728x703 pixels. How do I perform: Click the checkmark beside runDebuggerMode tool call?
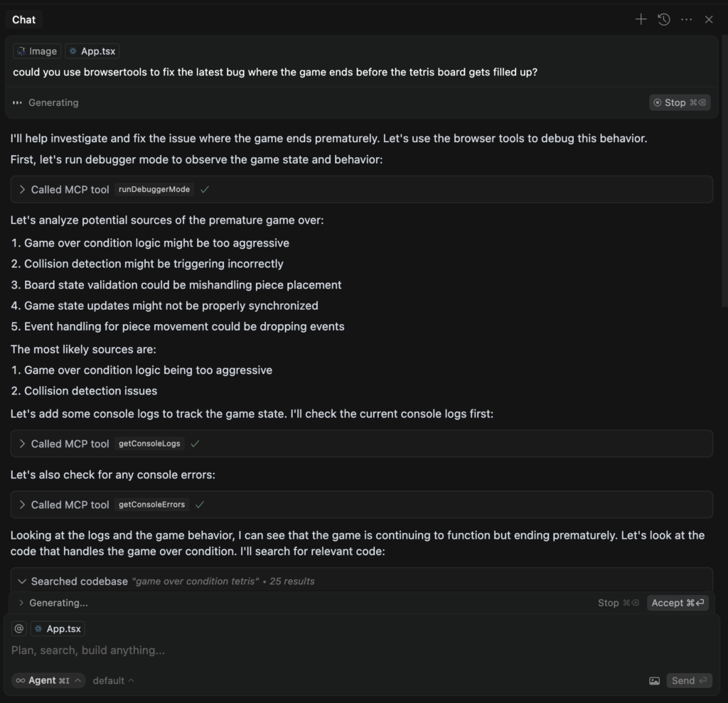pos(205,189)
